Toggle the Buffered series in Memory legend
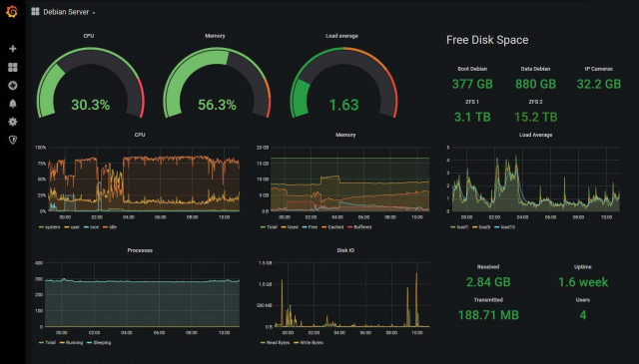Viewport: 639px width, 364px height. pos(359,227)
